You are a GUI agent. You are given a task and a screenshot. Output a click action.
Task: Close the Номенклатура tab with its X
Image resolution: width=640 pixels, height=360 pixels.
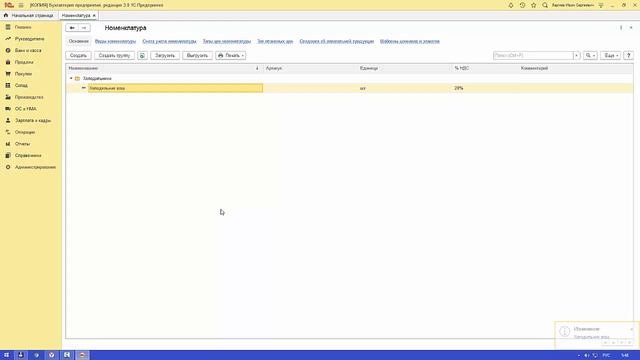[94, 16]
